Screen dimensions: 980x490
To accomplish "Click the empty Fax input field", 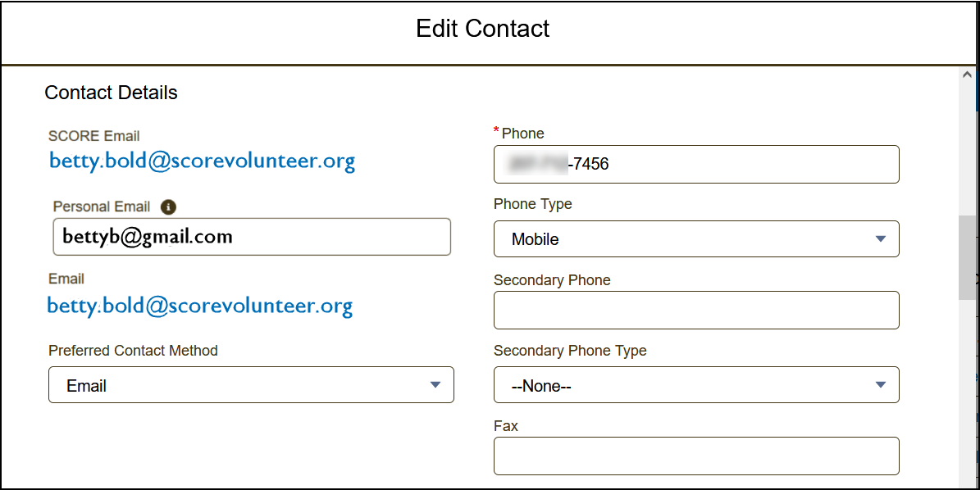I will tap(696, 456).
